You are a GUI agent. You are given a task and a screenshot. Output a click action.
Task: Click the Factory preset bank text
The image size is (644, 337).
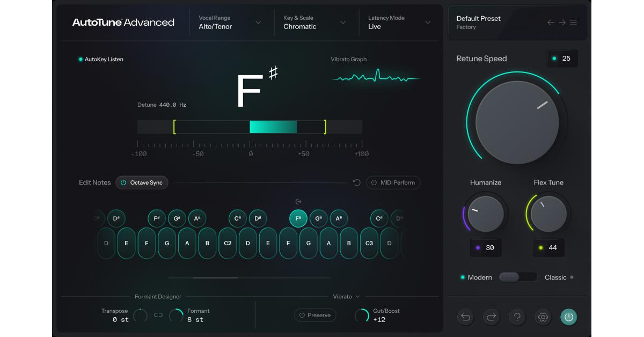pyautogui.click(x=466, y=27)
